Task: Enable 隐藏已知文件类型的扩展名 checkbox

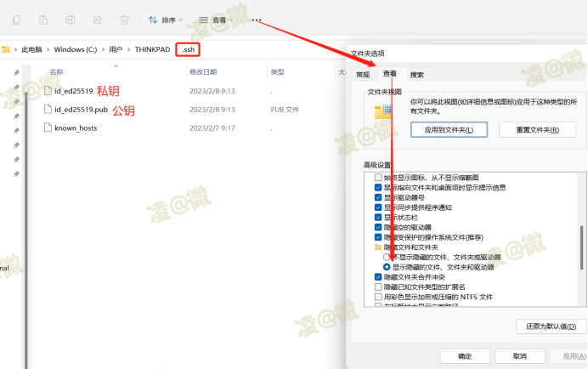Action: (378, 287)
